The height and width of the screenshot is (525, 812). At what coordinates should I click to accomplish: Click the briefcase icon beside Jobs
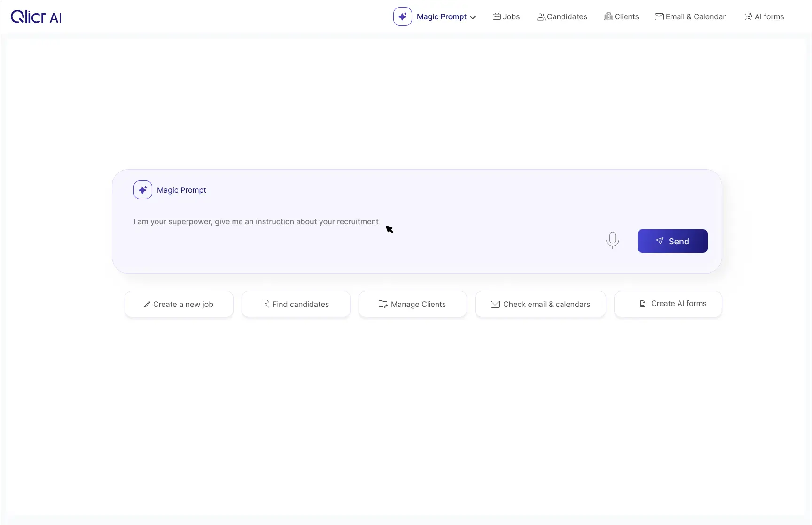pyautogui.click(x=497, y=16)
